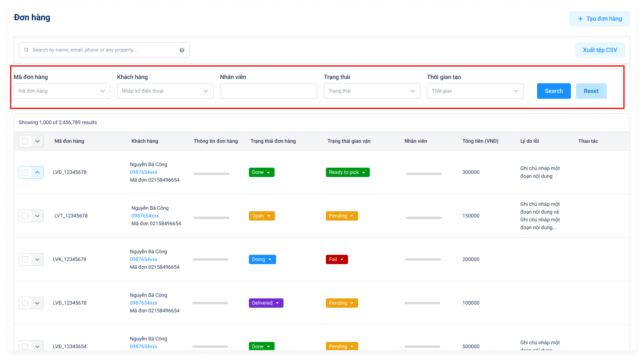
Task: Open the Trạng thái filter dropdown
Action: [372, 91]
